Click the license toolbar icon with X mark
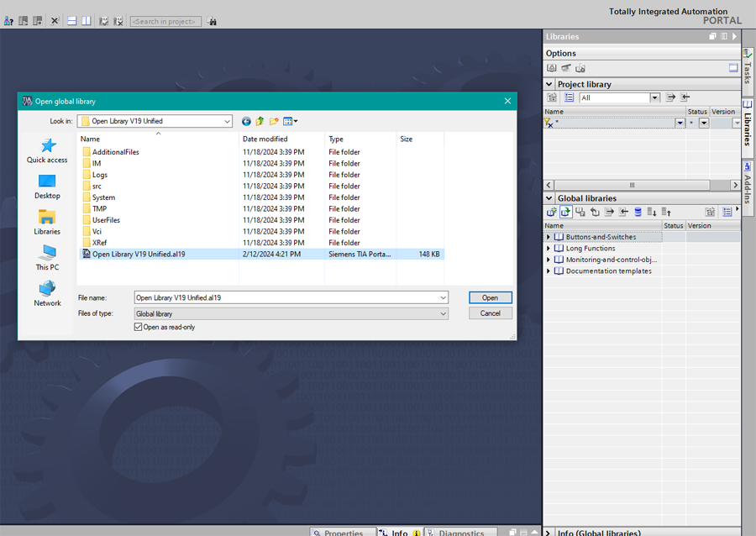756x536 pixels. [118, 21]
